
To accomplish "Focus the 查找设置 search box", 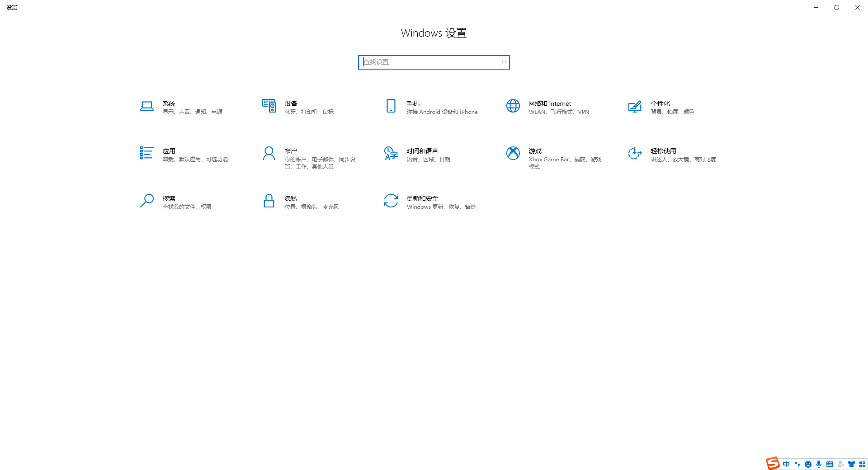I will pos(434,62).
